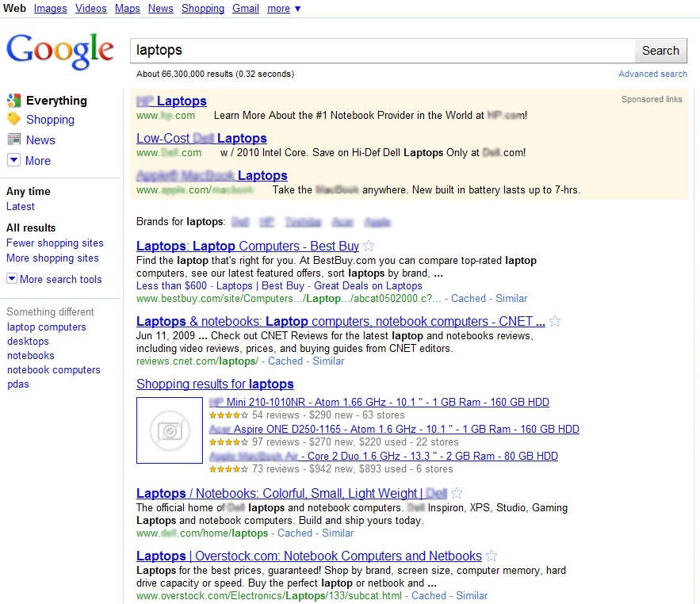This screenshot has width=700, height=604.
Task: Try related search 'desktops'
Action: (x=28, y=341)
